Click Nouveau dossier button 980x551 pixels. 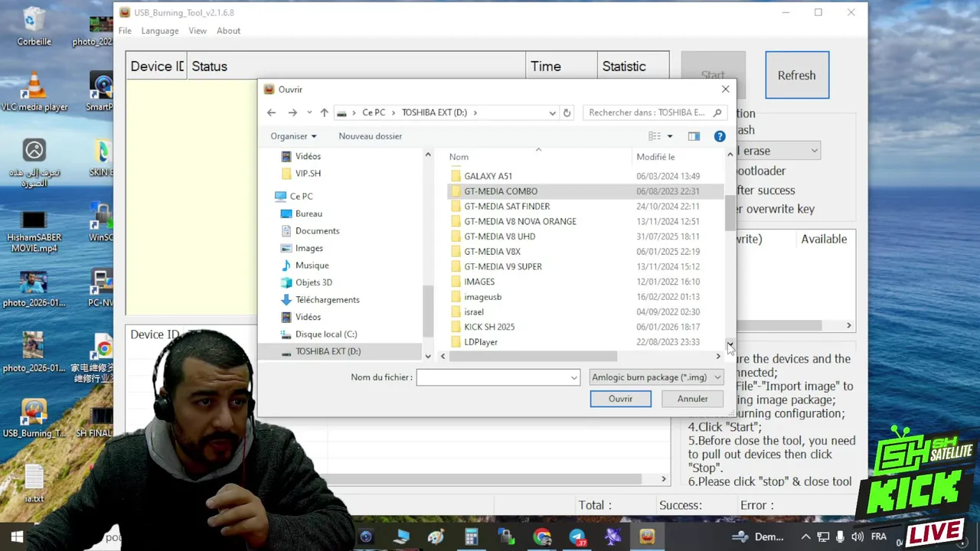point(370,136)
